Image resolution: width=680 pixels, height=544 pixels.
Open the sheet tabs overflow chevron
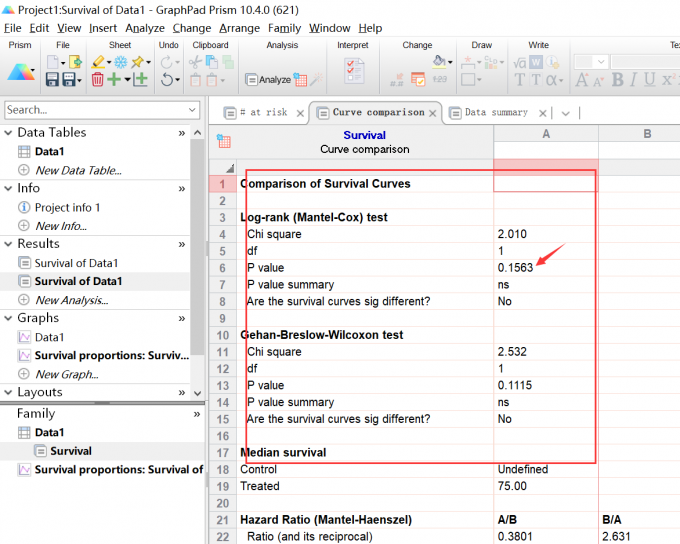click(x=565, y=114)
